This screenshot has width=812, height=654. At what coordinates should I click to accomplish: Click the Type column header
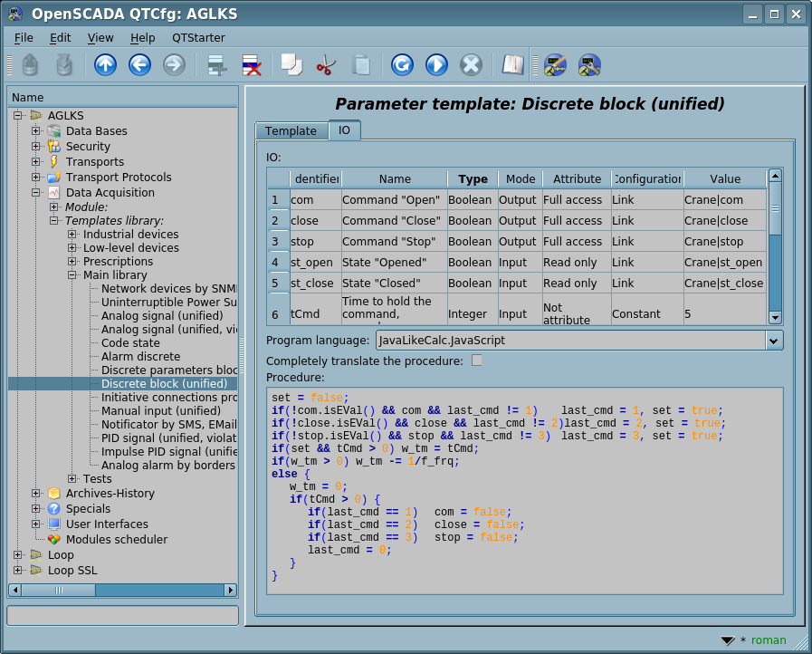(x=473, y=178)
